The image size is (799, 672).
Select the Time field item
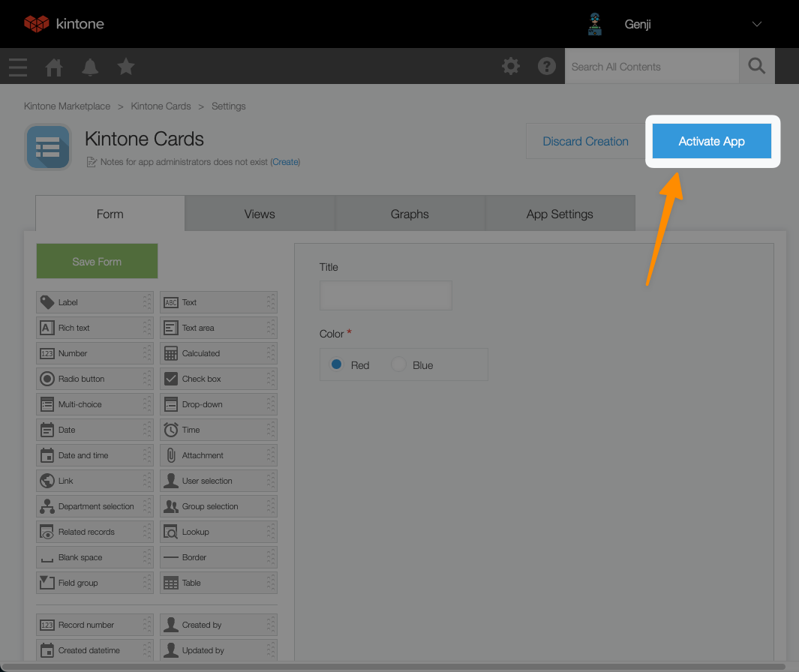[x=218, y=430]
